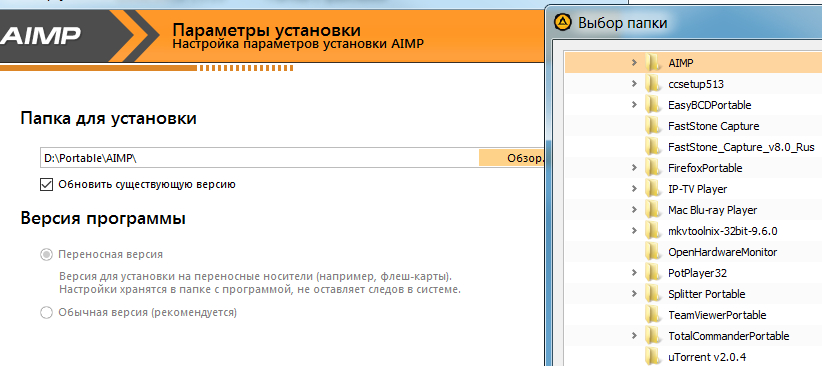This screenshot has height=366, width=822.
Task: Click the TotalCommanderPortable folder icon
Action: [x=653, y=336]
